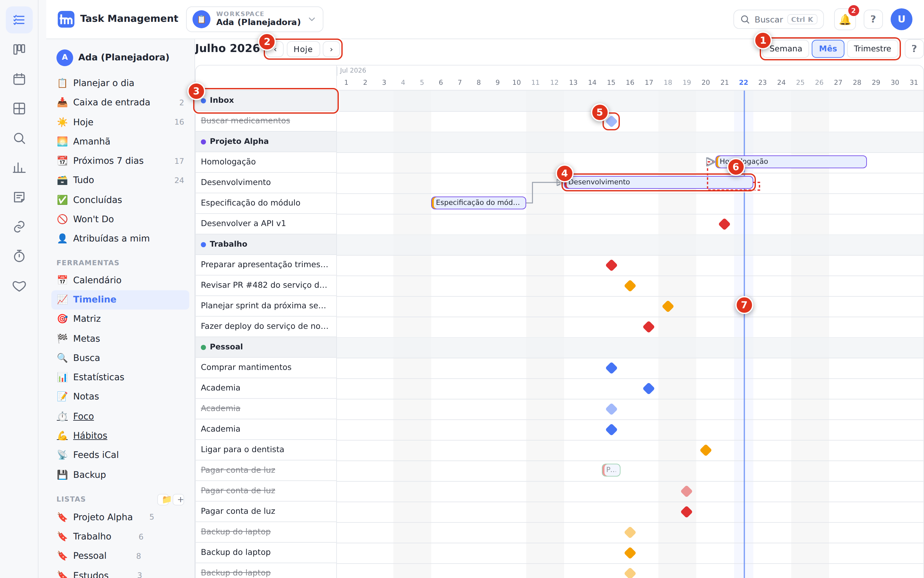Open Hábitos tool
This screenshot has height=578, width=924.
point(120,435)
